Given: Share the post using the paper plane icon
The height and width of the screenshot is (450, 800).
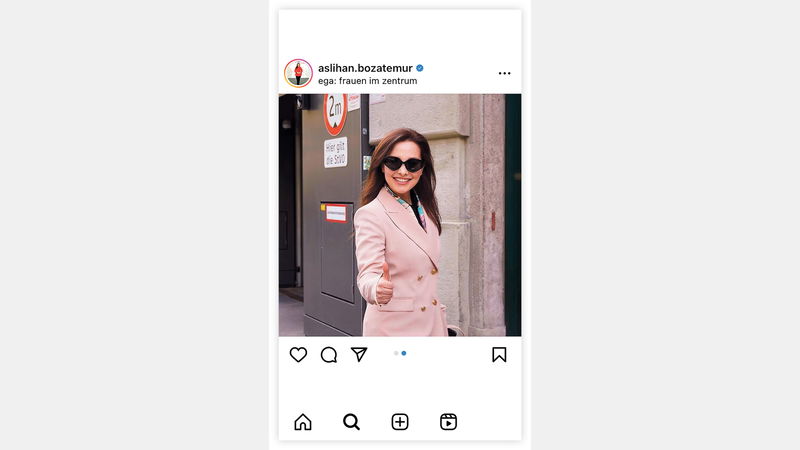Looking at the screenshot, I should pyautogui.click(x=359, y=354).
